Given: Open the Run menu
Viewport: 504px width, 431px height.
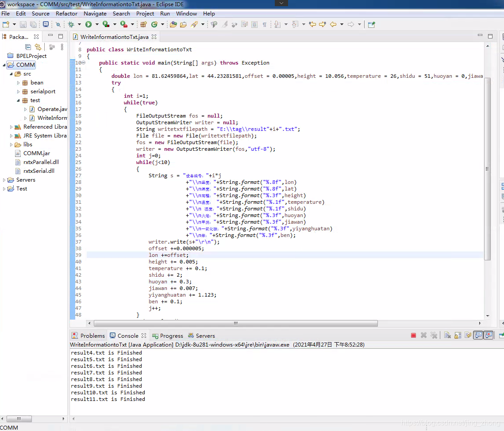Looking at the screenshot, I should point(165,14).
